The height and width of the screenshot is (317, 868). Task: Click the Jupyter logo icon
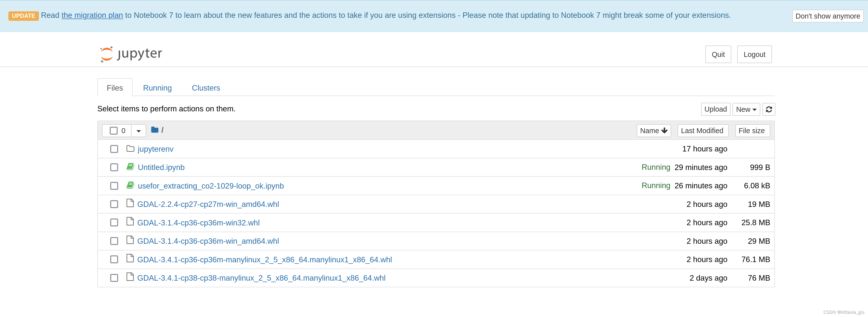click(106, 54)
